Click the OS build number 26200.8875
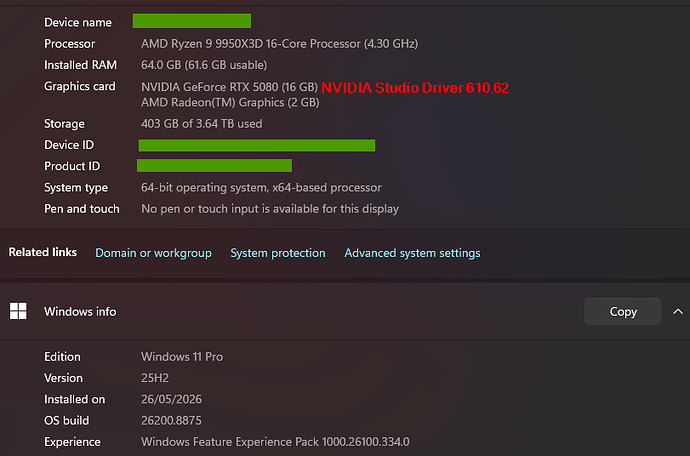690x456 pixels. (171, 420)
